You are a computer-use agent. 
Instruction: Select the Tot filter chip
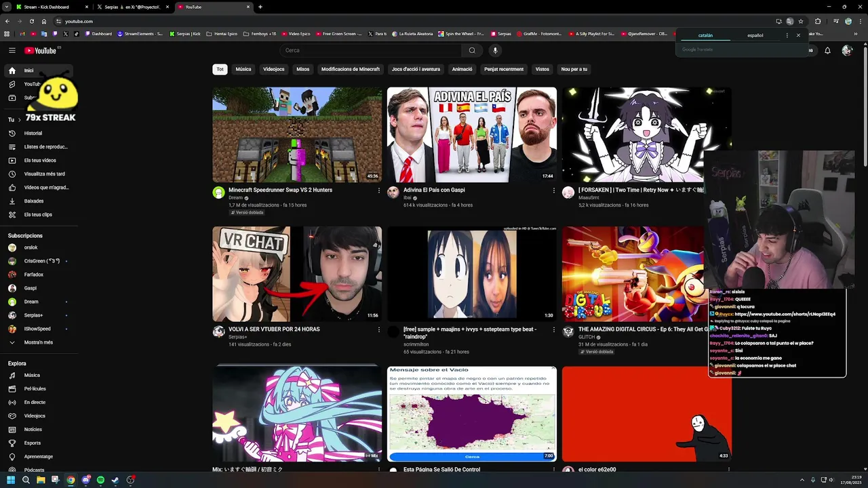[x=220, y=69]
